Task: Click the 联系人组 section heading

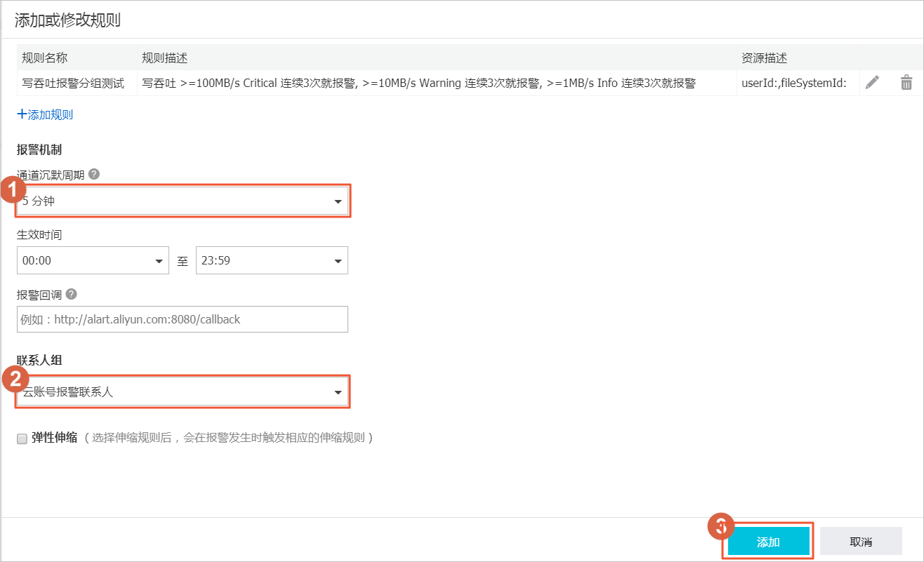Action: coord(40,360)
